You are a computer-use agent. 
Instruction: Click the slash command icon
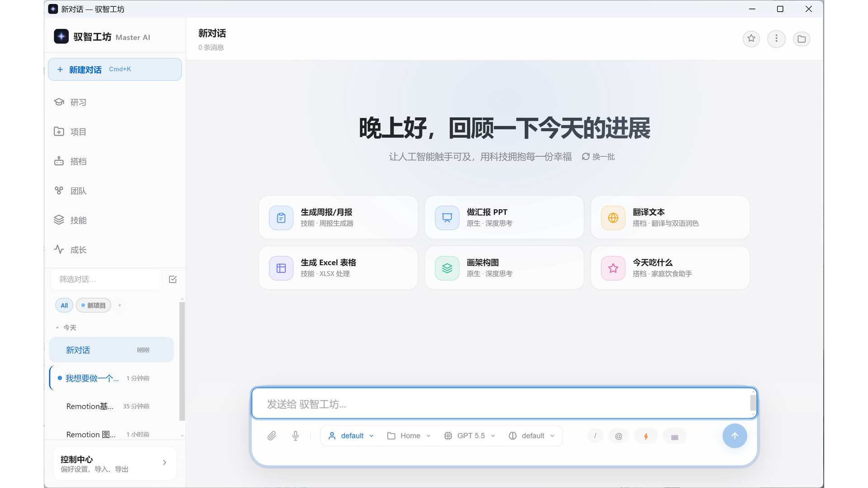tap(595, 436)
